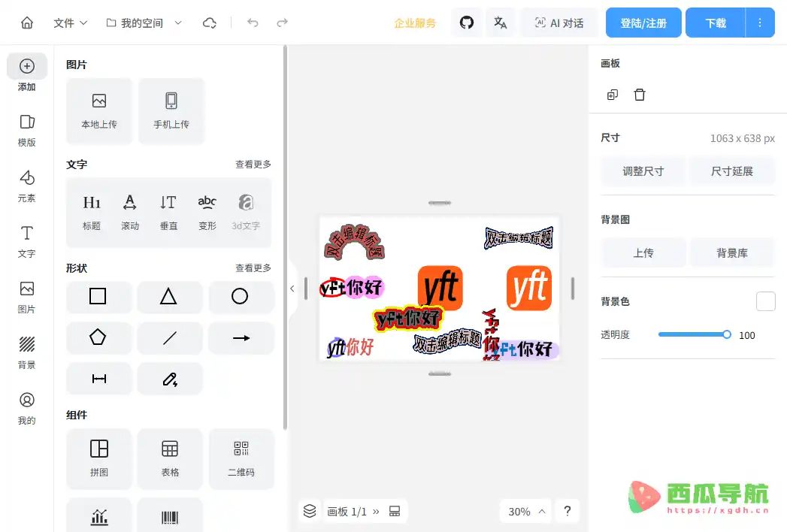Open the layers stack icon
787x532 pixels.
click(x=310, y=511)
